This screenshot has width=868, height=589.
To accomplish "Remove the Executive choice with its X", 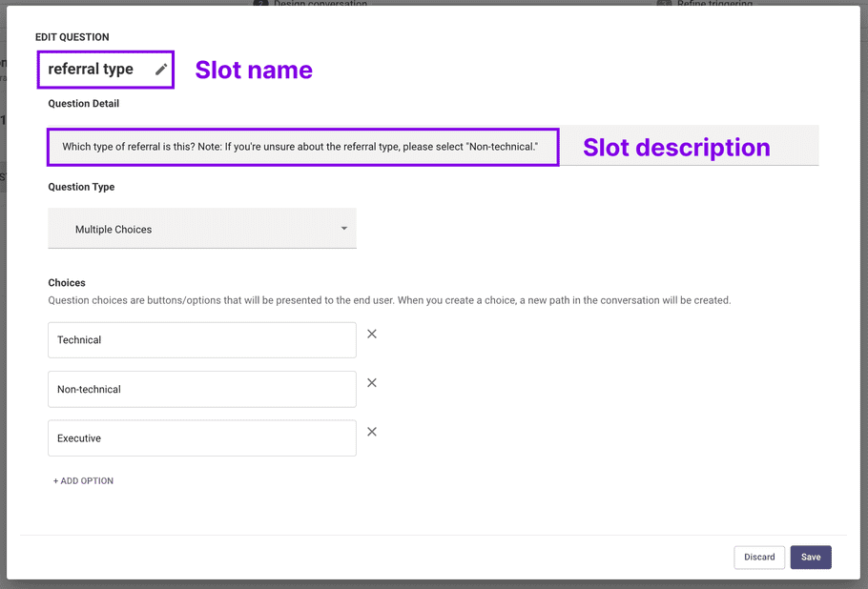I will point(372,432).
